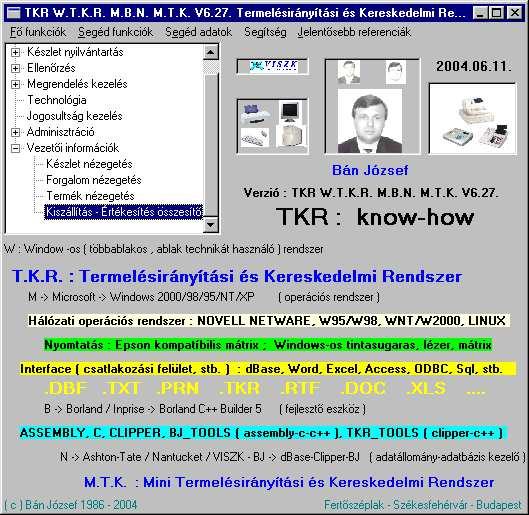Open the Fő funkciók menu

[38, 32]
